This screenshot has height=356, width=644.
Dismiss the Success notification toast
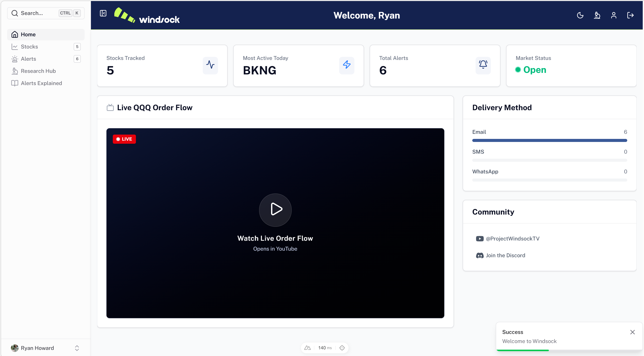tap(633, 332)
